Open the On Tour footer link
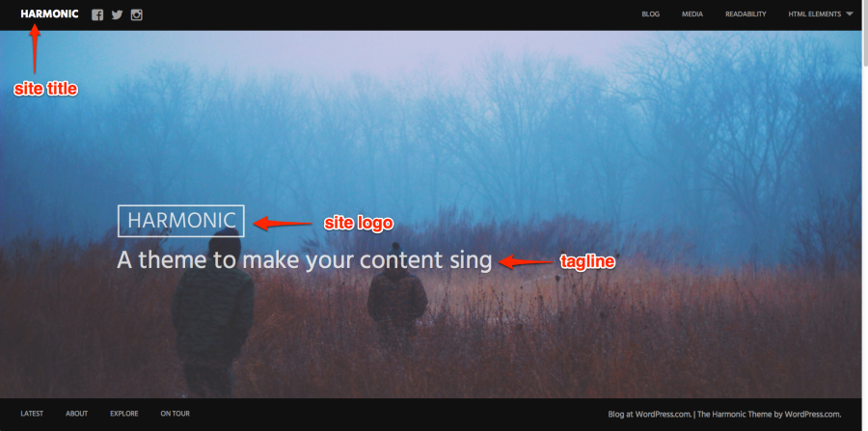 (x=175, y=414)
